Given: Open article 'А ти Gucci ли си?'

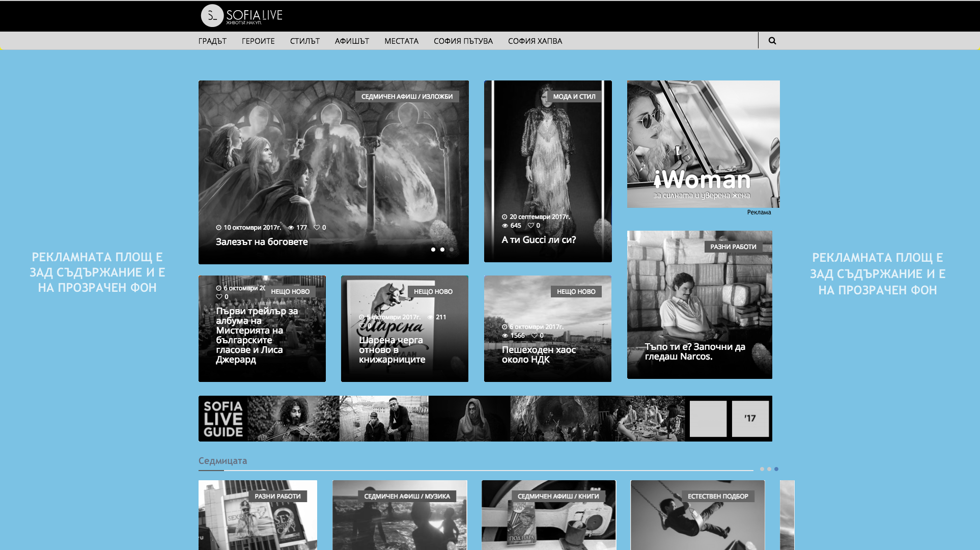Looking at the screenshot, I should [x=539, y=240].
